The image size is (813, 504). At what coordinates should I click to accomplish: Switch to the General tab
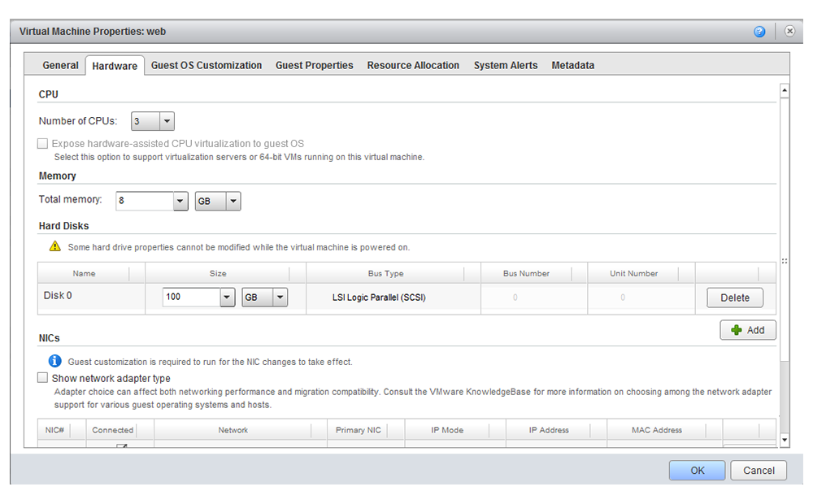pos(61,65)
